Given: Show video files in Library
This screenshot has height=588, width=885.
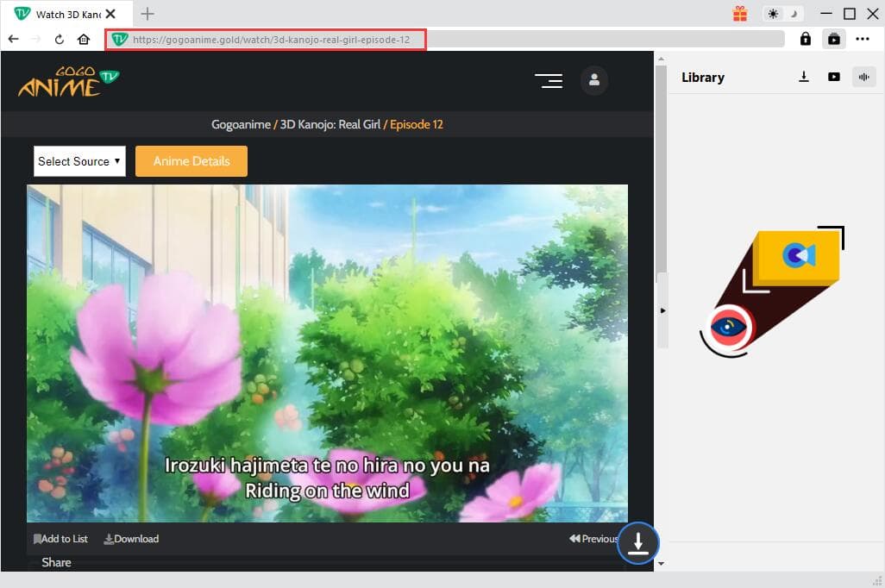Looking at the screenshot, I should (x=833, y=77).
